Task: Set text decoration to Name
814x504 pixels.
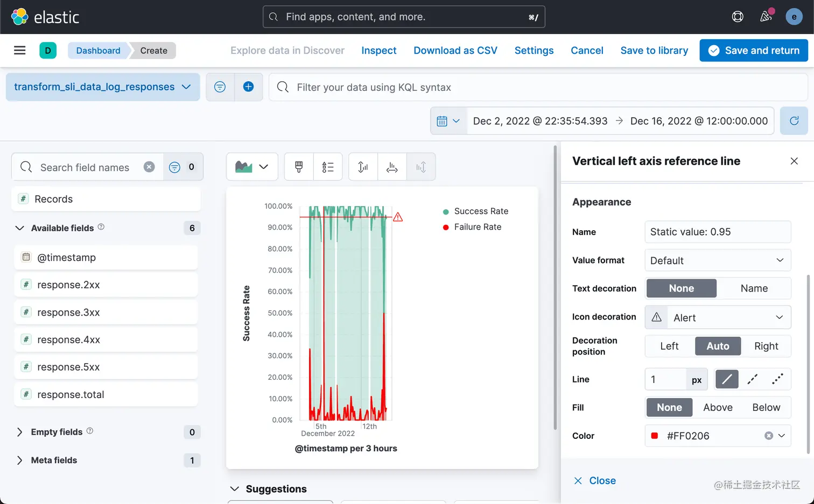Action: pyautogui.click(x=754, y=288)
